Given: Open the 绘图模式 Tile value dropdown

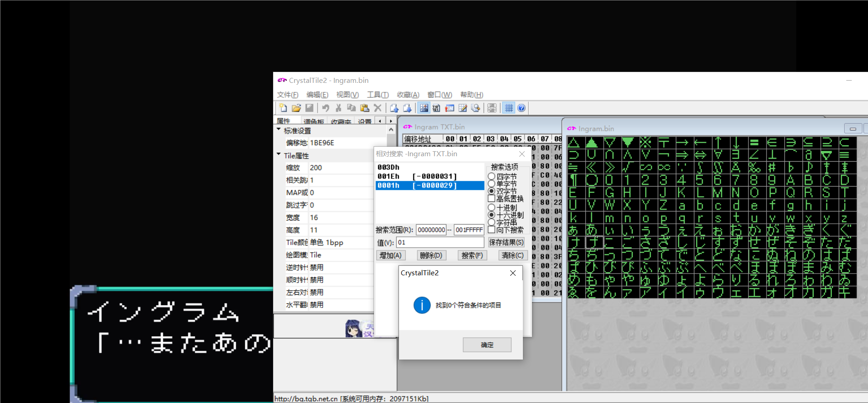Looking at the screenshot, I should (341, 255).
